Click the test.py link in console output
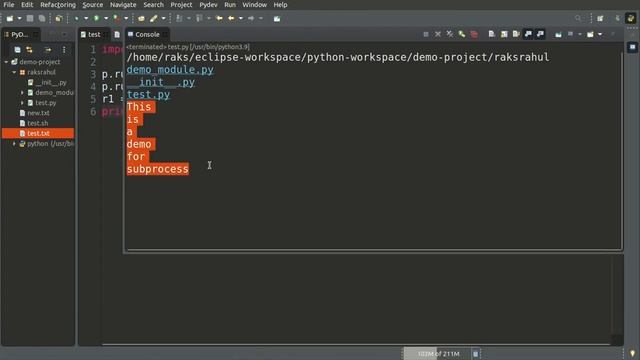This screenshot has height=360, width=640. (x=149, y=95)
